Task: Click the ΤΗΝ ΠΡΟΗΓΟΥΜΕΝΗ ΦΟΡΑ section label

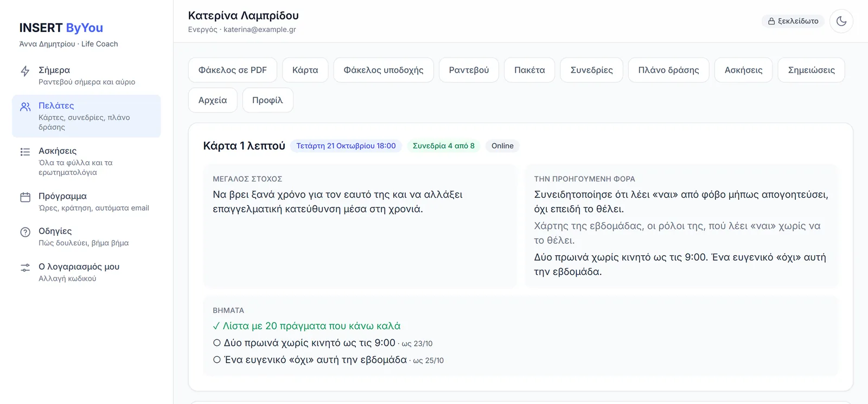Action: [x=584, y=179]
